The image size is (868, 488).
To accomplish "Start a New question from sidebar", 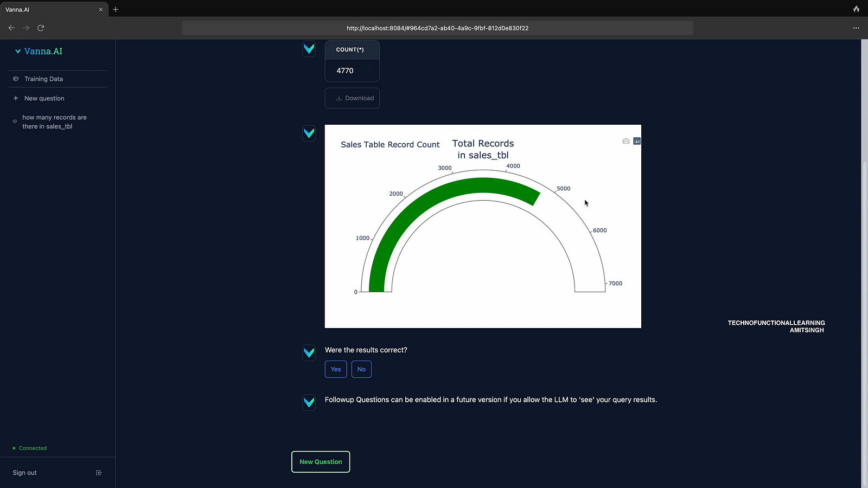I will point(44,99).
